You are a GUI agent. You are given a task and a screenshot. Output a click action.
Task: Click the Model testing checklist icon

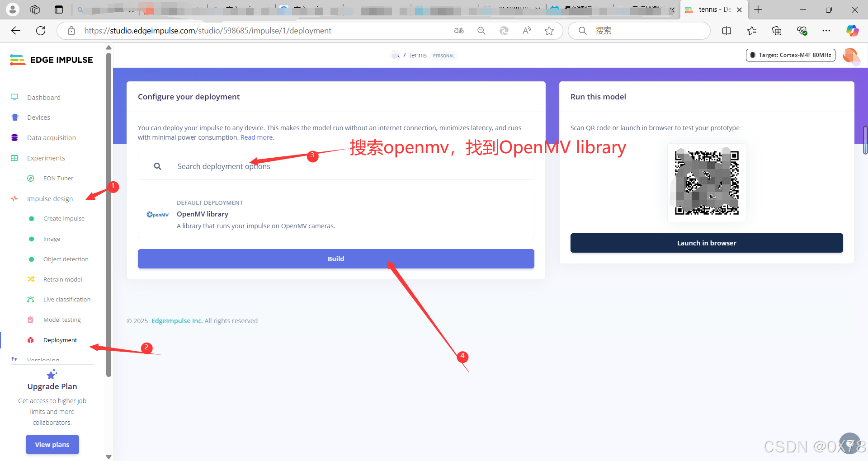31,320
